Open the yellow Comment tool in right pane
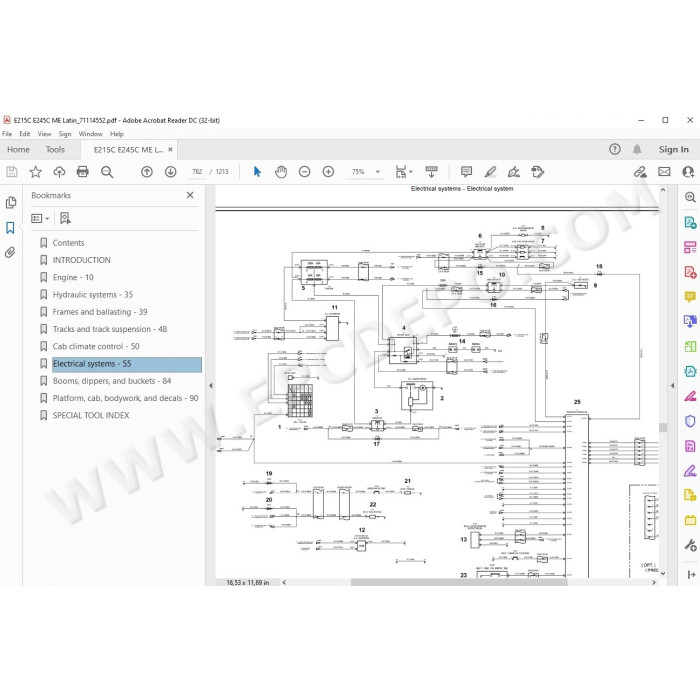The image size is (700, 700). [690, 297]
